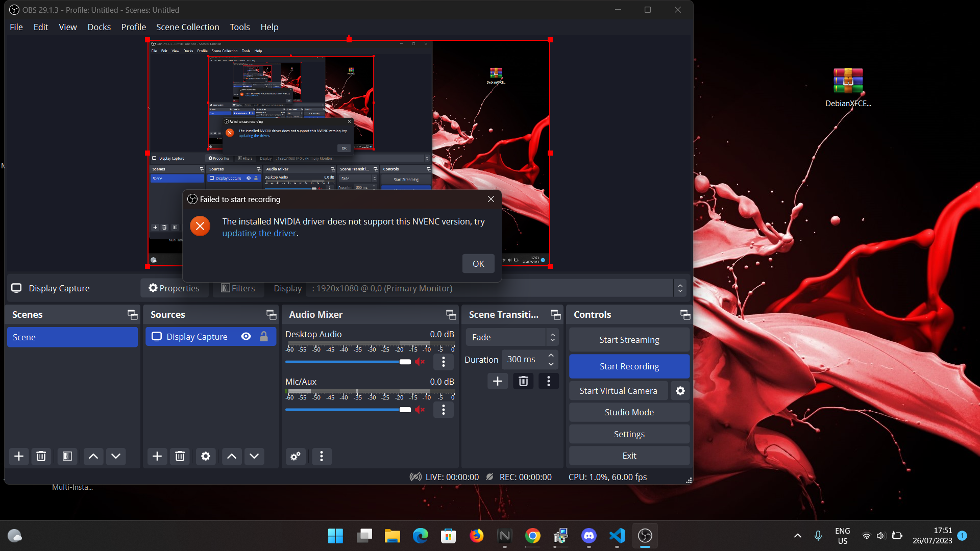The width and height of the screenshot is (980, 551).
Task: Adjust the Desktop Audio volume slider
Action: click(x=406, y=362)
